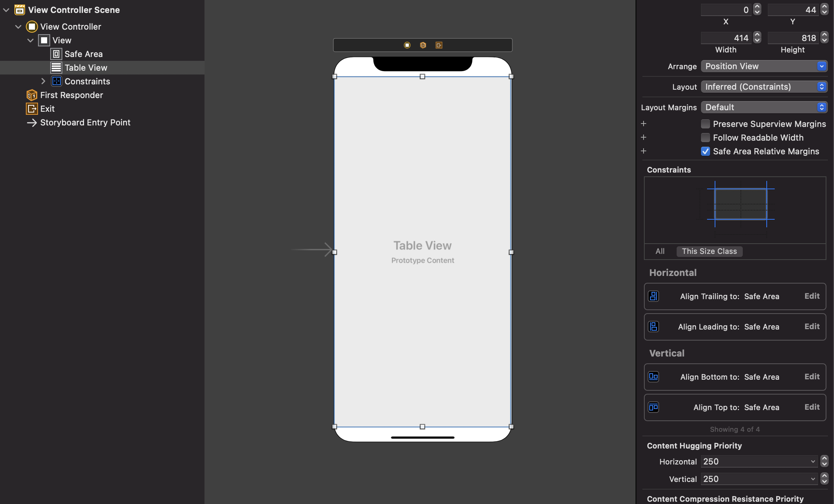This screenshot has width=834, height=504.
Task: Select the Storyboard Entry Point arrow item
Action: pos(85,122)
